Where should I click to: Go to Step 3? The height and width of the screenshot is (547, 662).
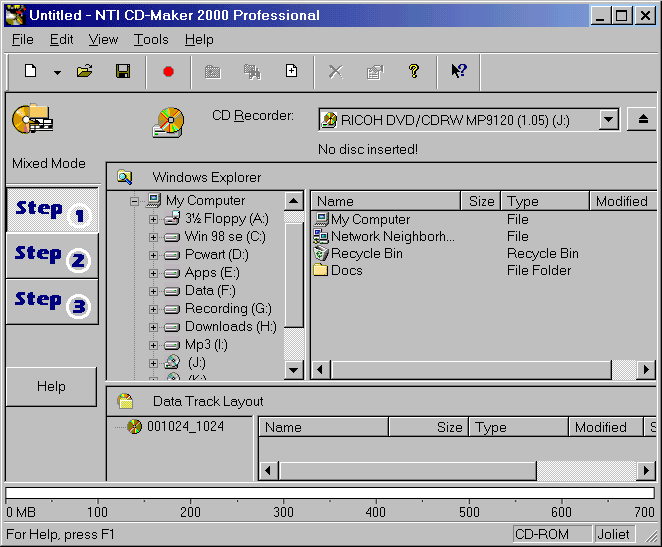[52, 301]
